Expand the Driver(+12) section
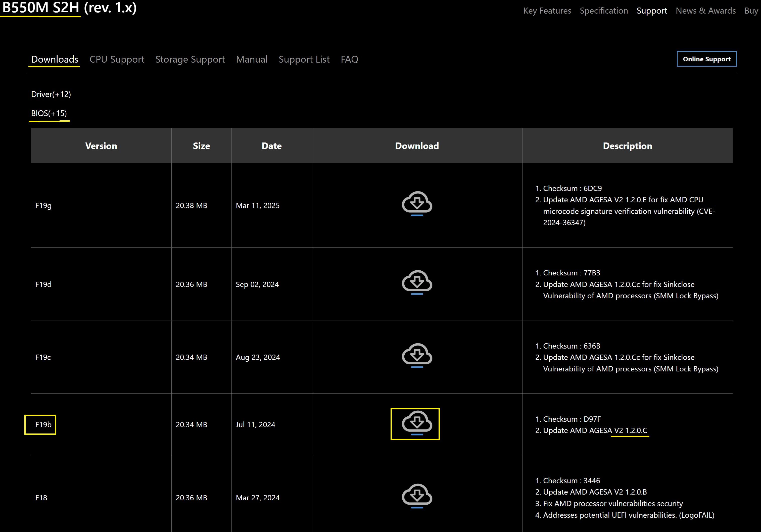Viewport: 761px width, 532px height. [51, 94]
